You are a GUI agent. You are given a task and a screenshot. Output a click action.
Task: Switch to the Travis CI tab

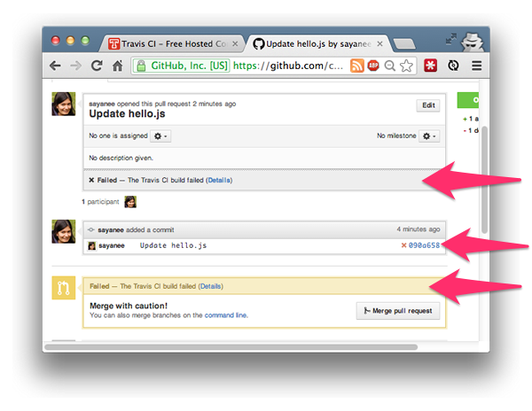click(172, 44)
